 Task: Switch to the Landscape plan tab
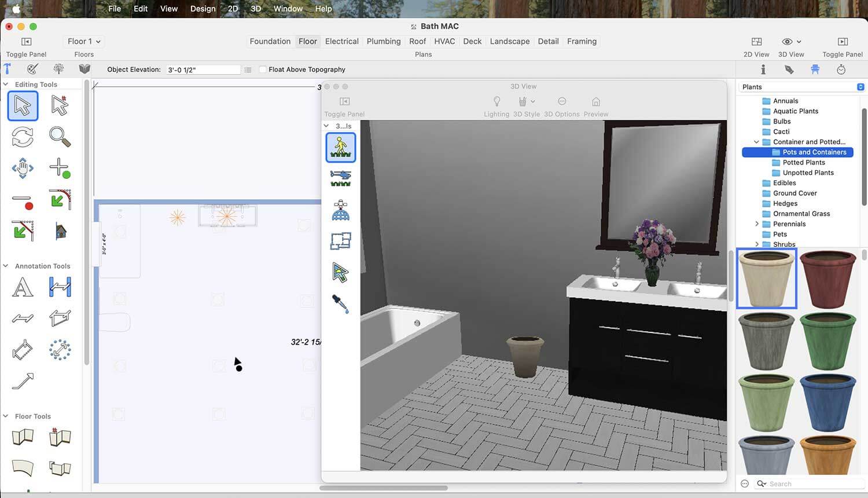(x=509, y=41)
